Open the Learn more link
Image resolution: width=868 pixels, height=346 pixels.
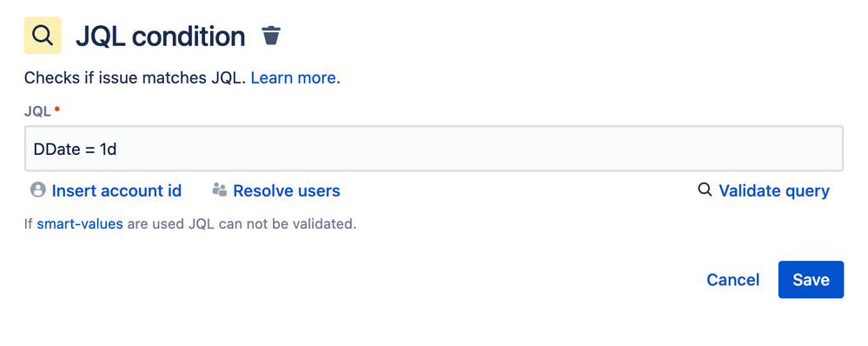[x=295, y=78]
